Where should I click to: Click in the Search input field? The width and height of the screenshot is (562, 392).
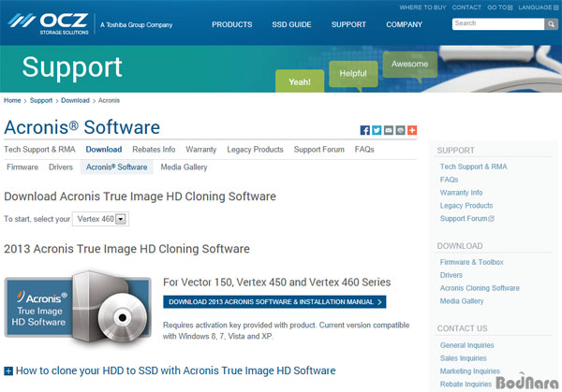[x=498, y=24]
